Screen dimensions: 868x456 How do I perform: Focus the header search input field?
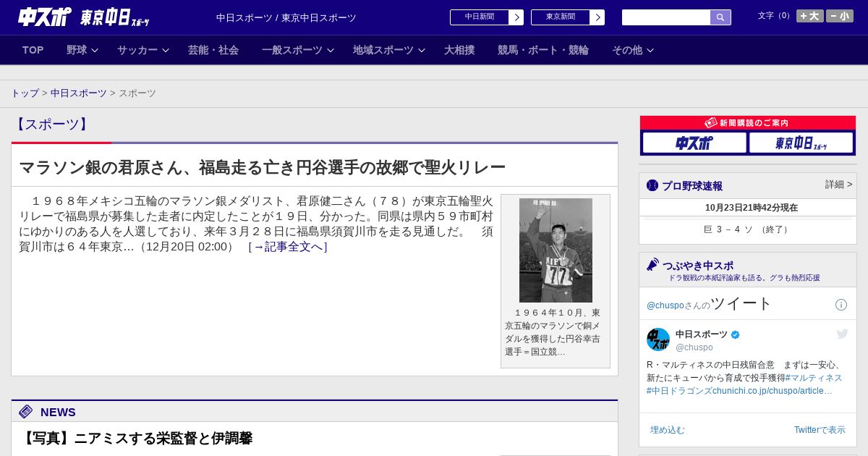click(666, 17)
